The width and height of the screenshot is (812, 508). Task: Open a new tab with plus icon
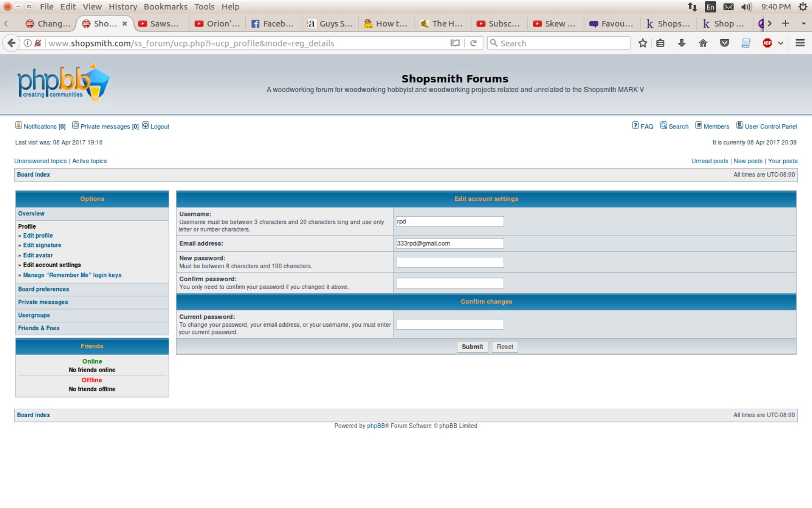coord(785,23)
